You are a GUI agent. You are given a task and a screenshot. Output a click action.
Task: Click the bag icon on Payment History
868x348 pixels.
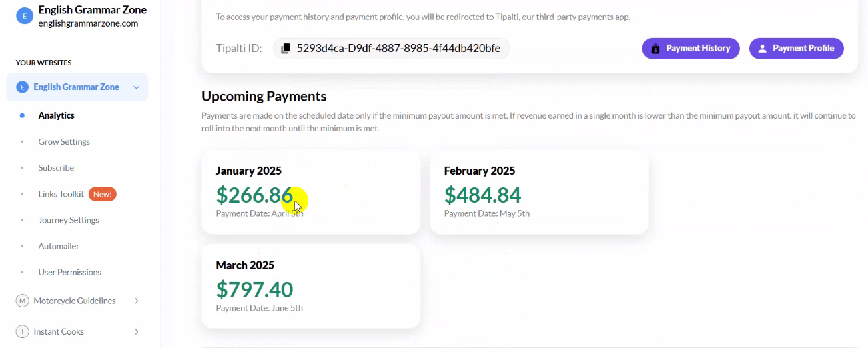(x=655, y=49)
